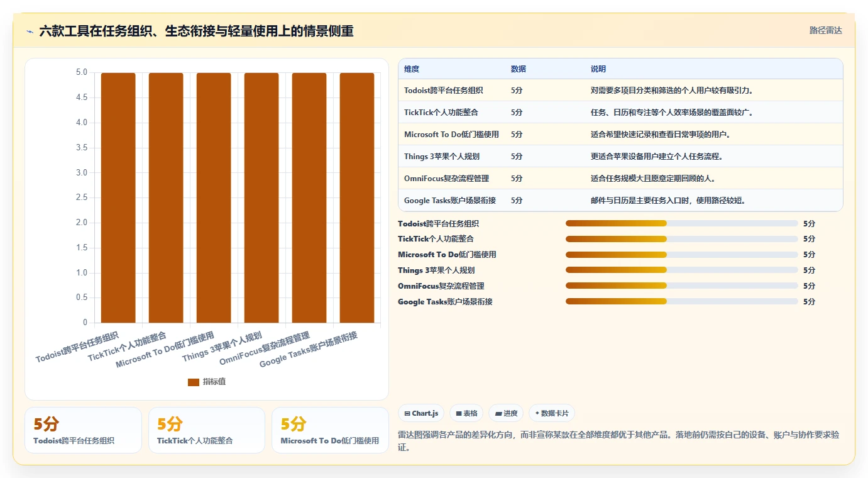
Task: Click the TickTick description about 任务、日历和专注
Action: coord(672,113)
